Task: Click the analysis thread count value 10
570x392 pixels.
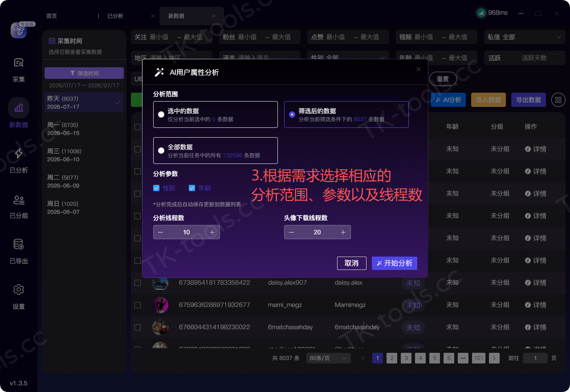Action: 187,232
